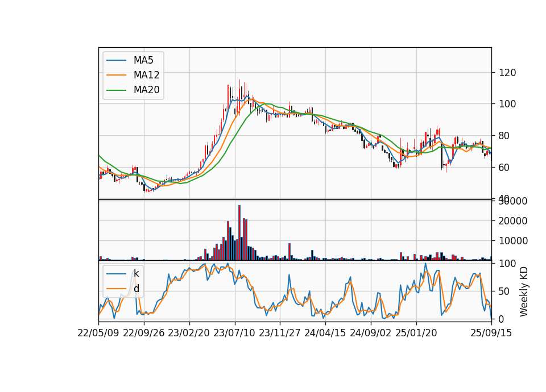Click the 0 tick on the Weekly KD axis
This screenshot has height=392, width=546.
502,319
